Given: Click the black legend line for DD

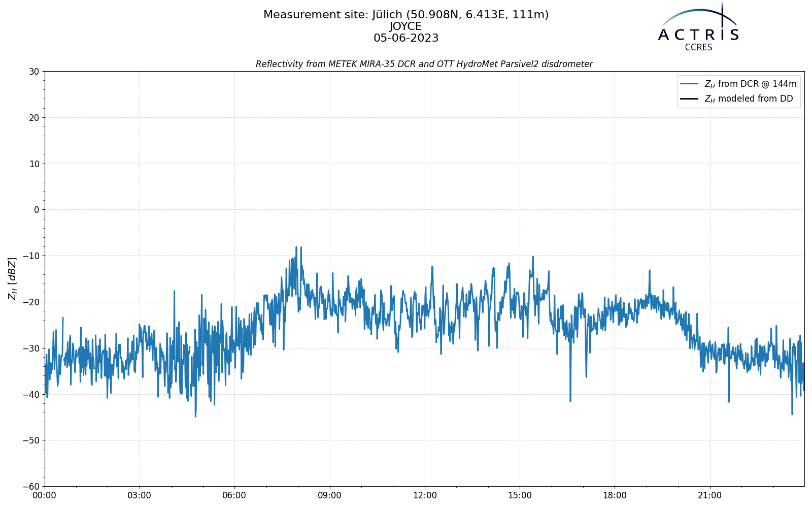Looking at the screenshot, I should click(690, 99).
